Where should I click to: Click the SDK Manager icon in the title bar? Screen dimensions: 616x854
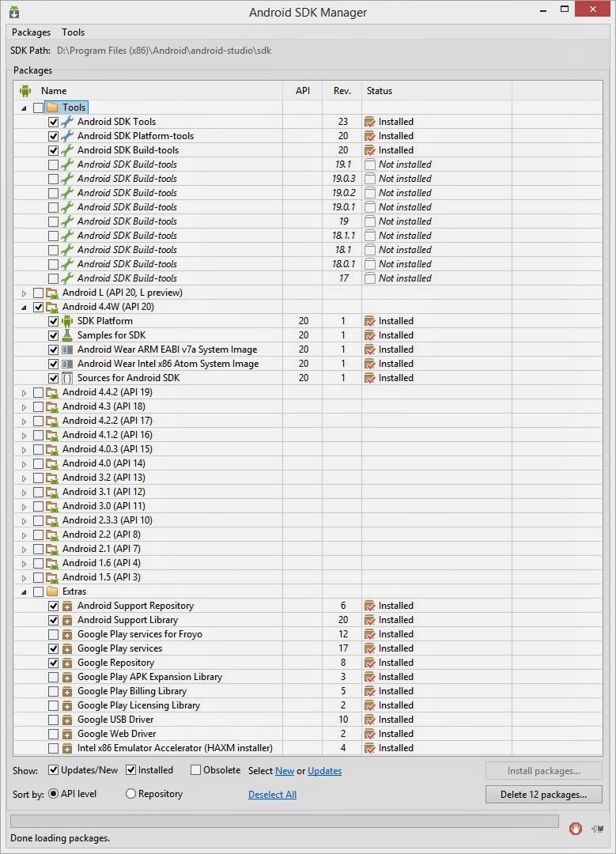click(13, 11)
